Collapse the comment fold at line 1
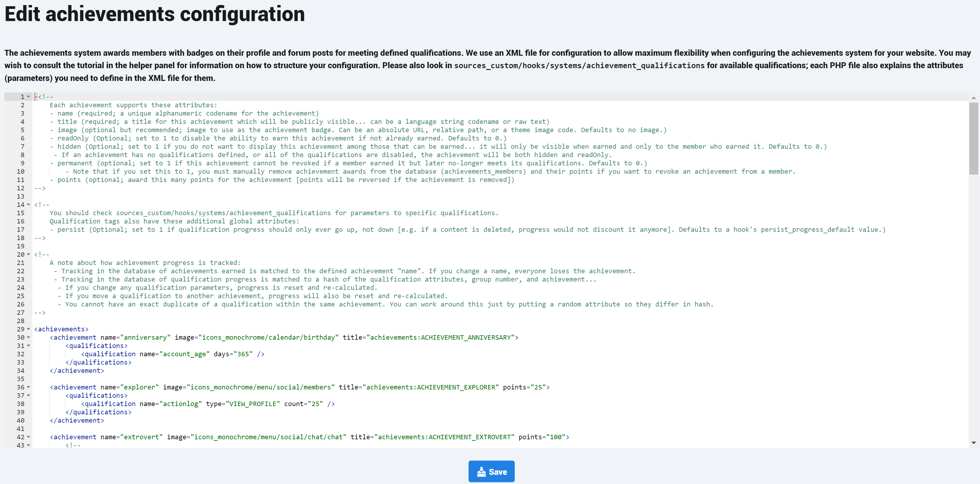The width and height of the screenshot is (980, 484). click(28, 97)
